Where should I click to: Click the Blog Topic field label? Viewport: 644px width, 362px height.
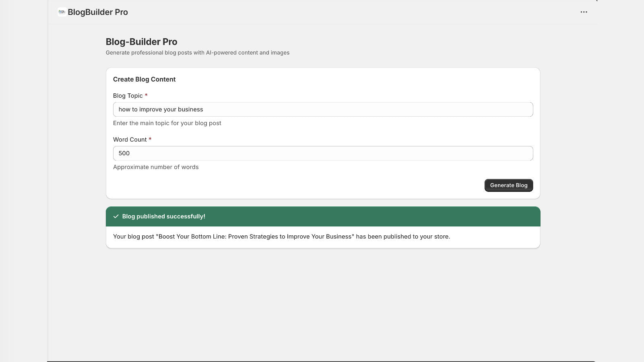(x=128, y=96)
